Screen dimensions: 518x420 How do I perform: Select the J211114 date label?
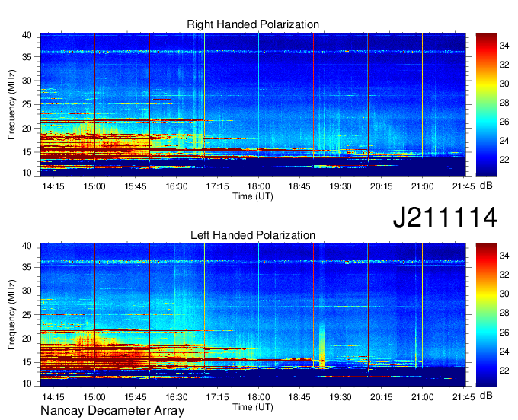[445, 217]
